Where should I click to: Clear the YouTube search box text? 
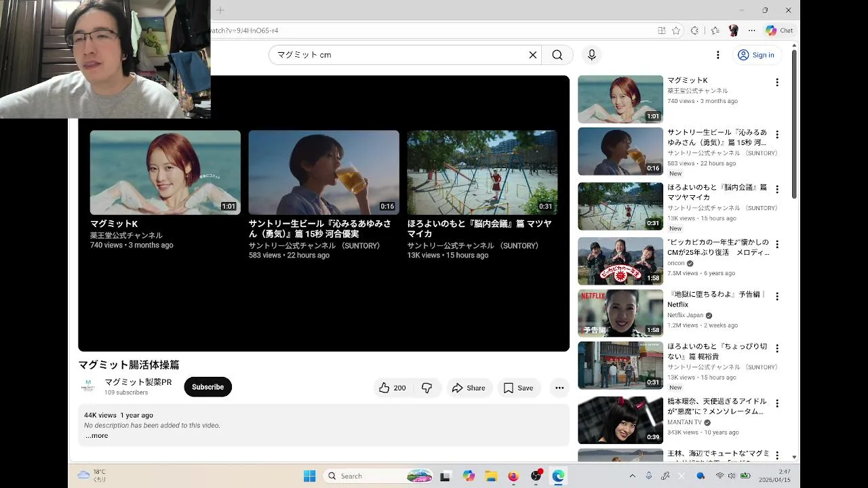(x=533, y=55)
